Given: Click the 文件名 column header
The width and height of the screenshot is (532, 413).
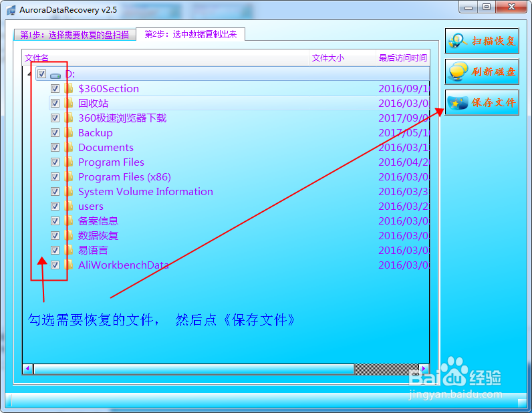Looking at the screenshot, I should tap(166, 57).
